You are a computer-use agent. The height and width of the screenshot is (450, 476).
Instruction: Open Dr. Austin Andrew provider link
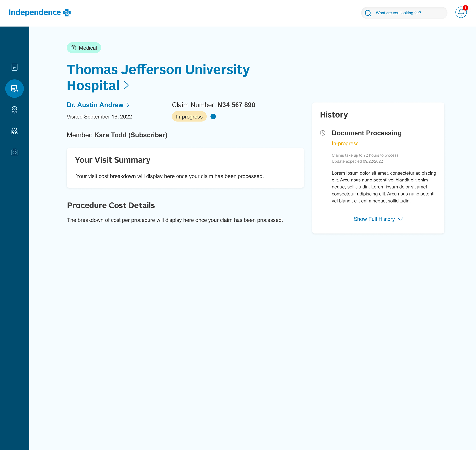(x=95, y=105)
